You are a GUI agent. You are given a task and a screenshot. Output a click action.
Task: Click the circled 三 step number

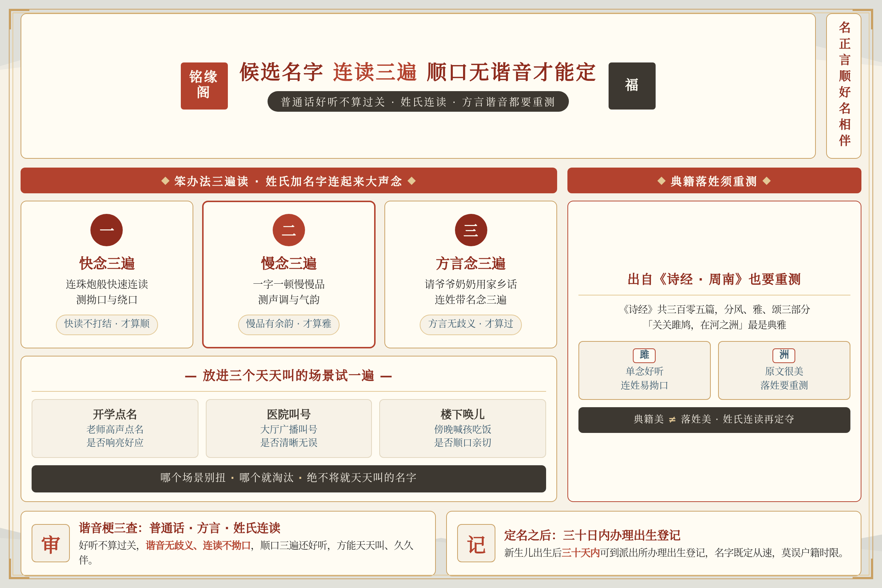pos(471,230)
